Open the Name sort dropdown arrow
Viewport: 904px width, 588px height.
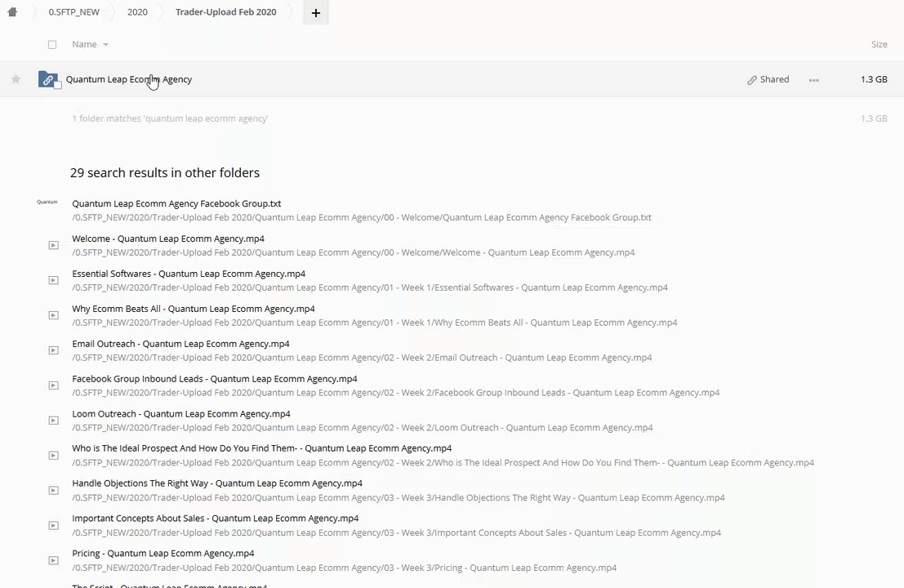105,44
